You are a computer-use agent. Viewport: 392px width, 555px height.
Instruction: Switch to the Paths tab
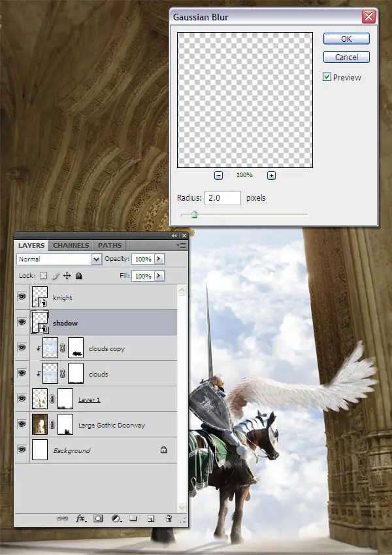(x=110, y=245)
